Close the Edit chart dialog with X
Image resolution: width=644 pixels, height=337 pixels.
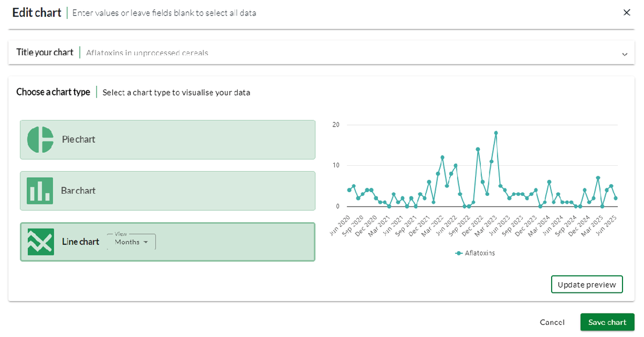(626, 12)
